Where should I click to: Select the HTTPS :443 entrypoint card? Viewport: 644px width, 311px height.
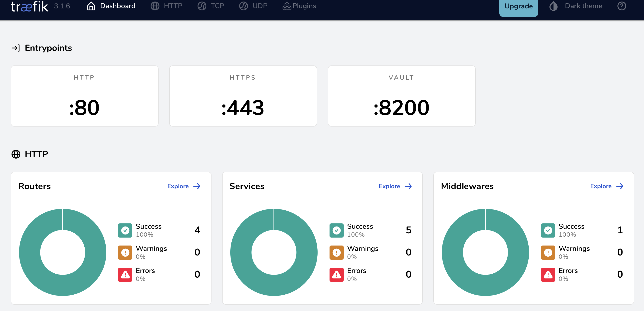243,96
